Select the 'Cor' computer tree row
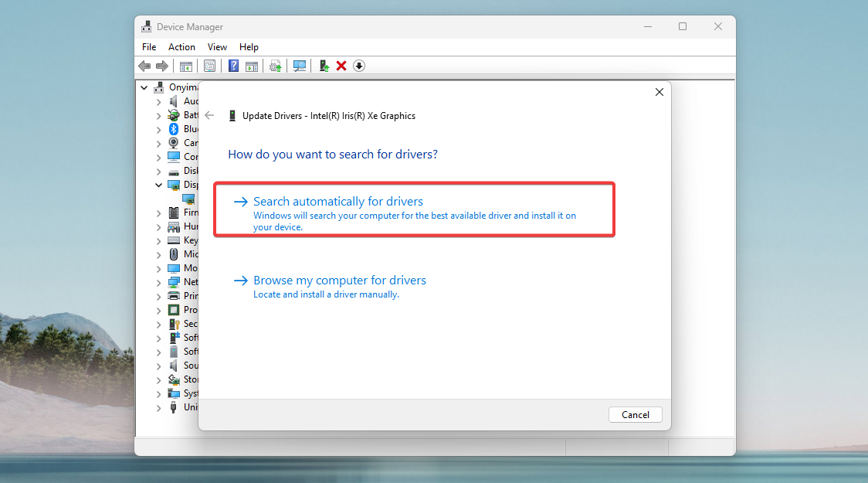868x483 pixels. [182, 157]
